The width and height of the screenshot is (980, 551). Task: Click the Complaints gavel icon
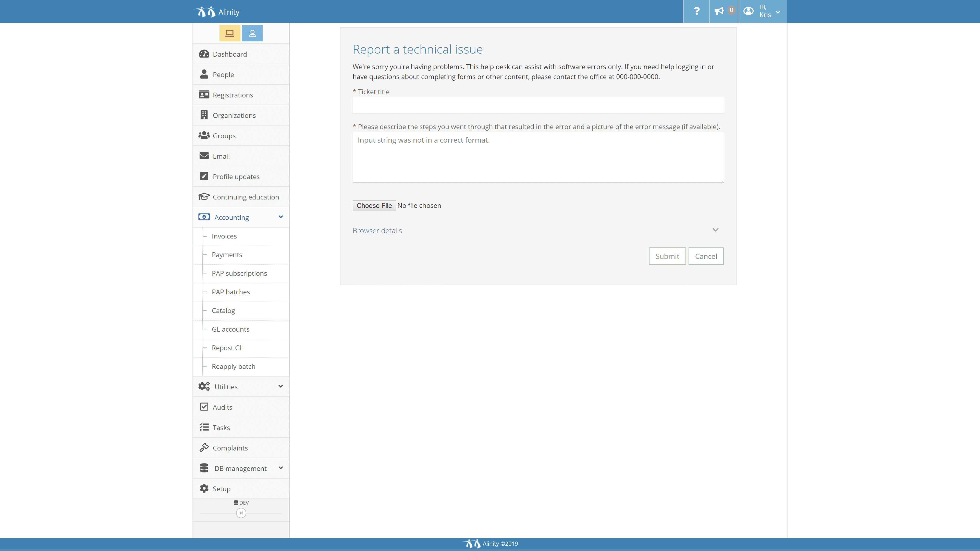(204, 448)
